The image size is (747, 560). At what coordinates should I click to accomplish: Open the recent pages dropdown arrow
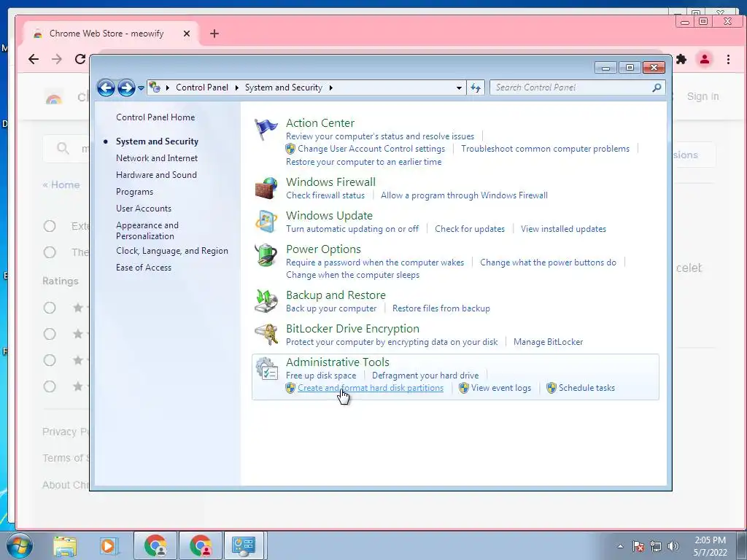(141, 88)
